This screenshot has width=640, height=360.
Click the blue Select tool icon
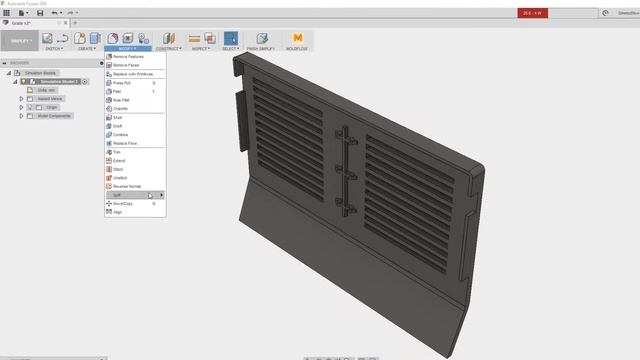[x=231, y=38]
